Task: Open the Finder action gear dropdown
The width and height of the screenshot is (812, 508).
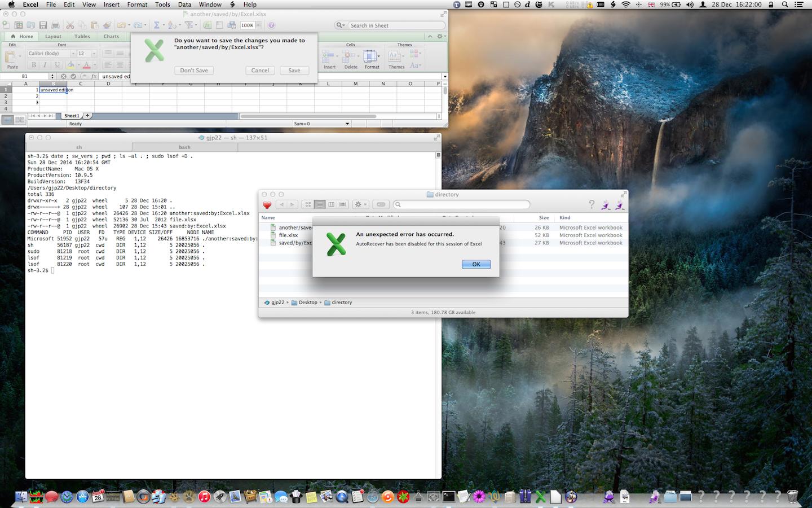Action: 361,204
